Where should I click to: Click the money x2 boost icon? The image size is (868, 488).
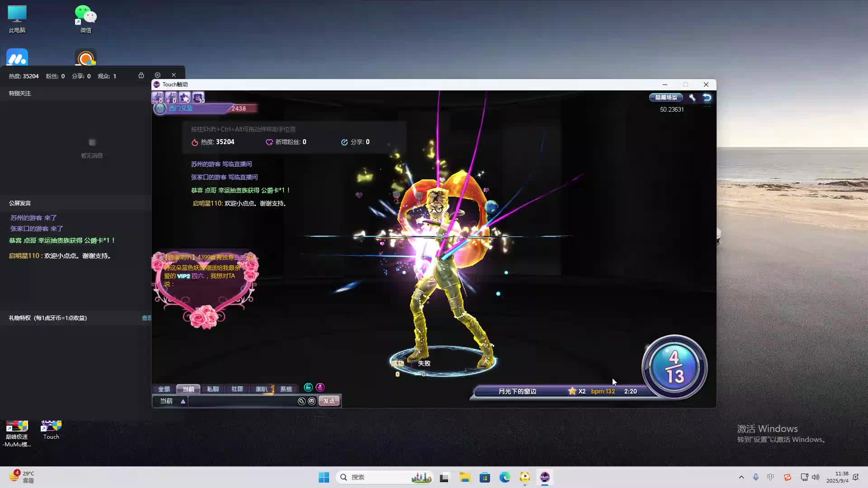coord(171,98)
